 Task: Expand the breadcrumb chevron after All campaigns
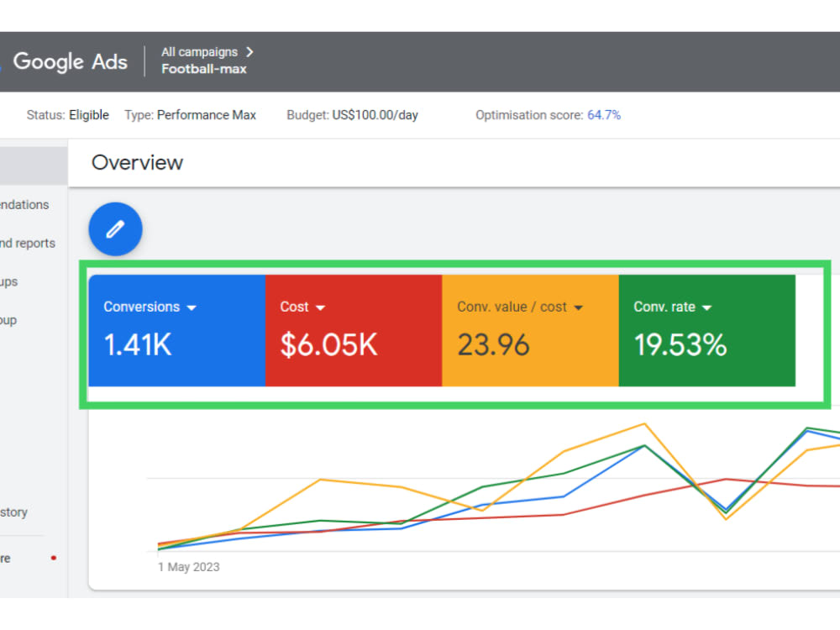click(x=249, y=51)
